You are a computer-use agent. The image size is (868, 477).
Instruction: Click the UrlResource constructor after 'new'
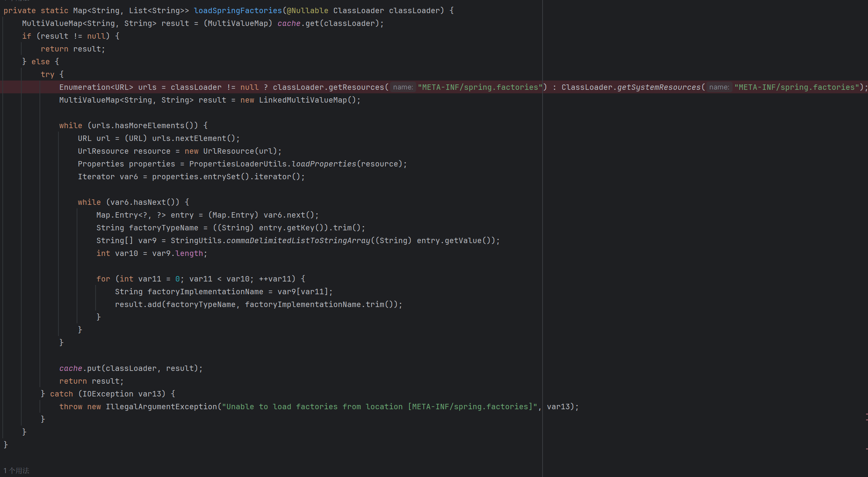point(228,151)
